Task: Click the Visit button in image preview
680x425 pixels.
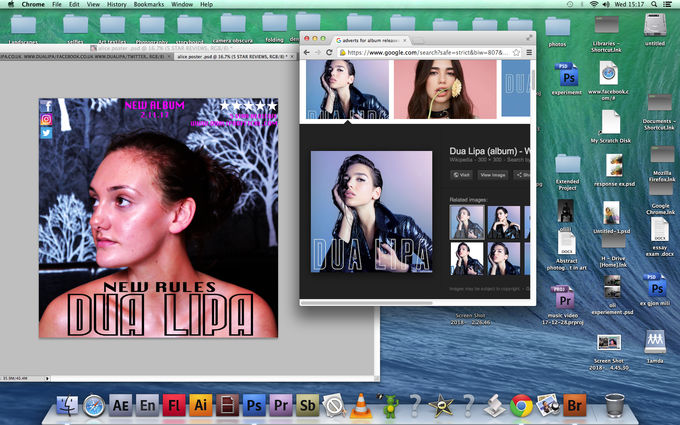Action: (x=461, y=175)
